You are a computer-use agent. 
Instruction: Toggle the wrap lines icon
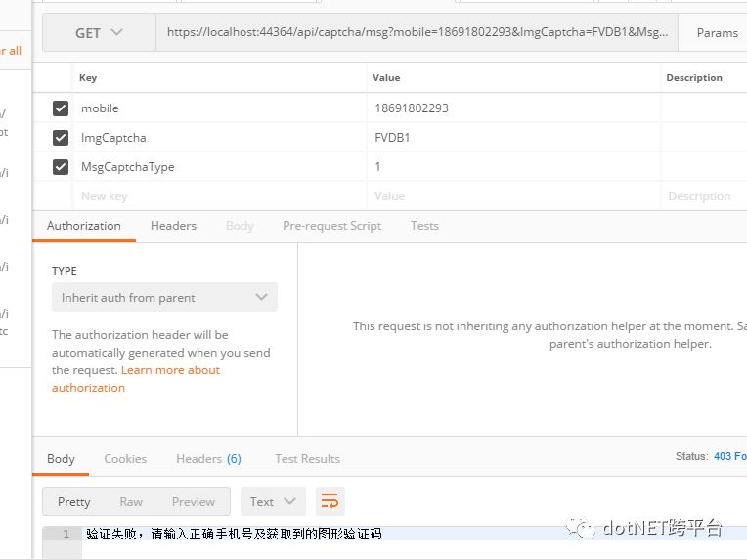330,501
